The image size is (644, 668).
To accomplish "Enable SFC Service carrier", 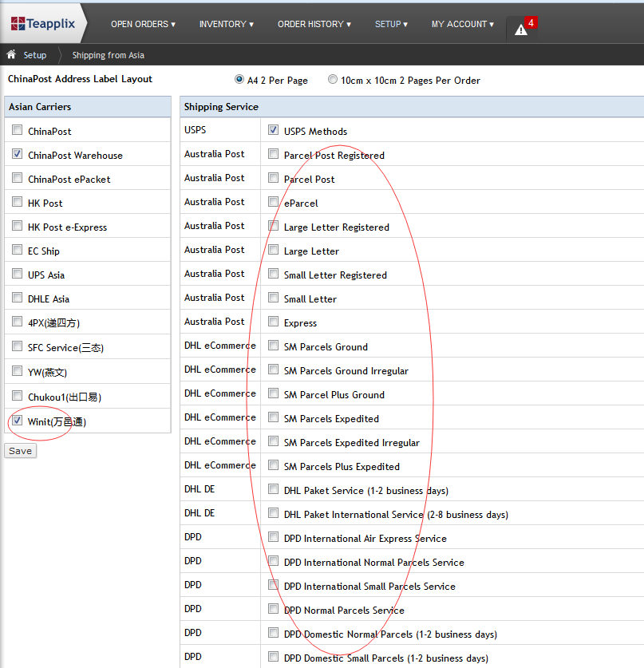I will (x=17, y=346).
